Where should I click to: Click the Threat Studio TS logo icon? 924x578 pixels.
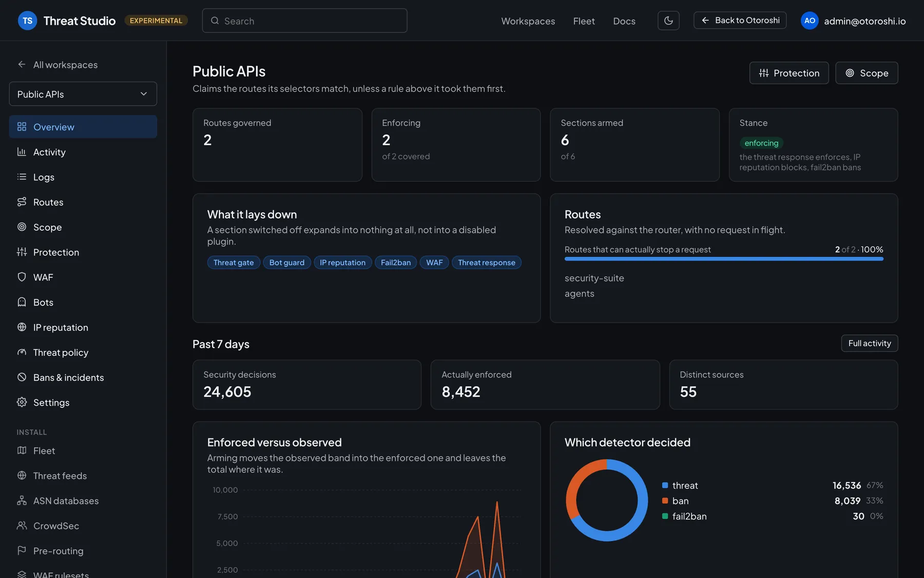(27, 21)
